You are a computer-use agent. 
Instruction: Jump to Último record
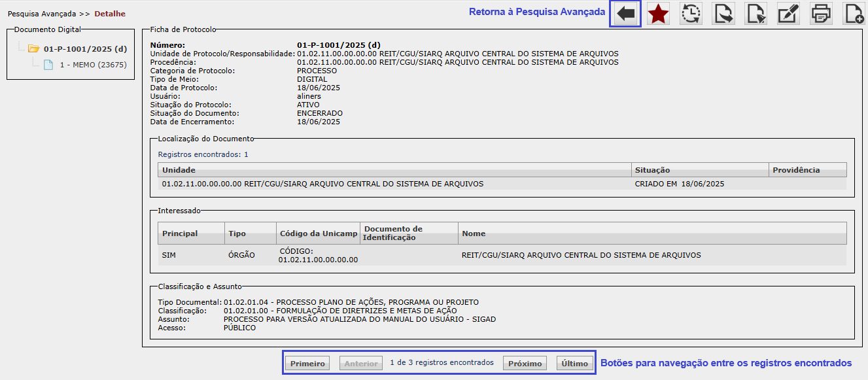575,364
